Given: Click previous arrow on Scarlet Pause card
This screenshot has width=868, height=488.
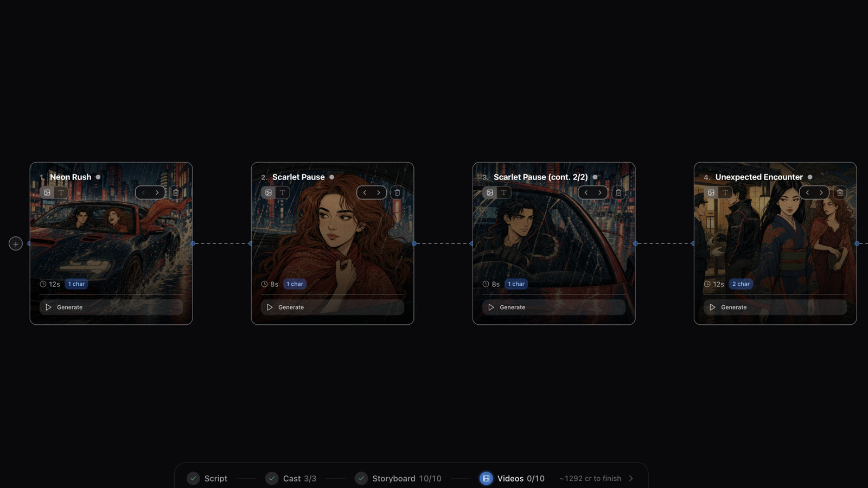Looking at the screenshot, I should [365, 192].
